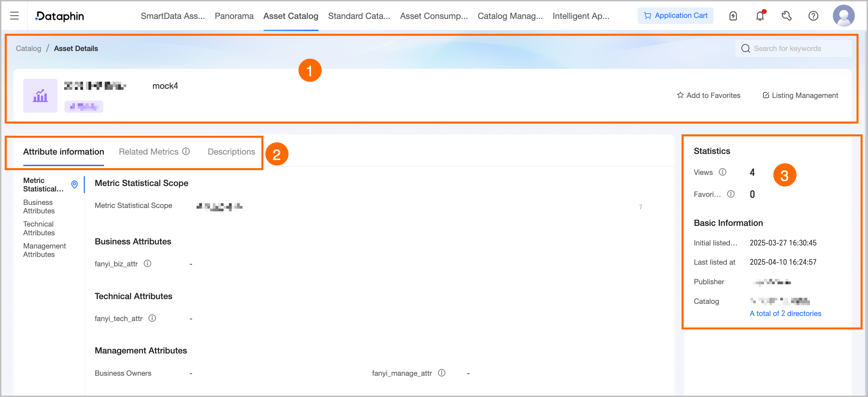Click the info icon beside fanyi_tech_attr
Viewport: 868px width, 397px height.
[152, 318]
